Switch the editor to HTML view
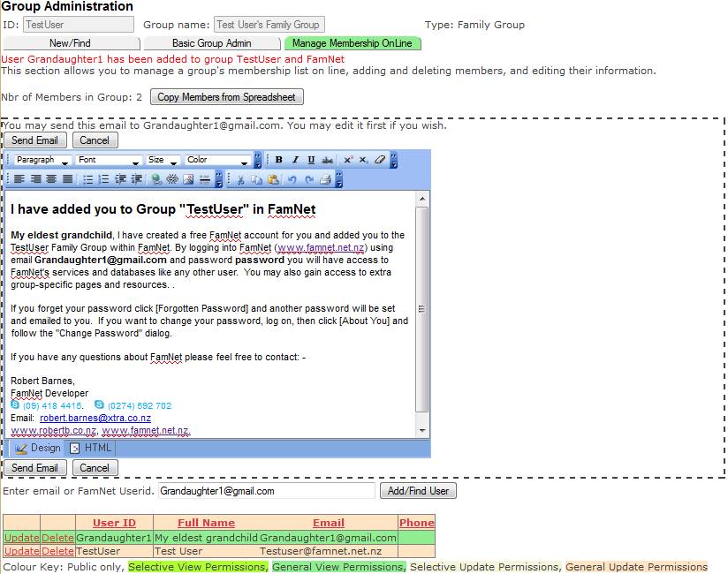This screenshot has height=574, width=728. [92, 448]
